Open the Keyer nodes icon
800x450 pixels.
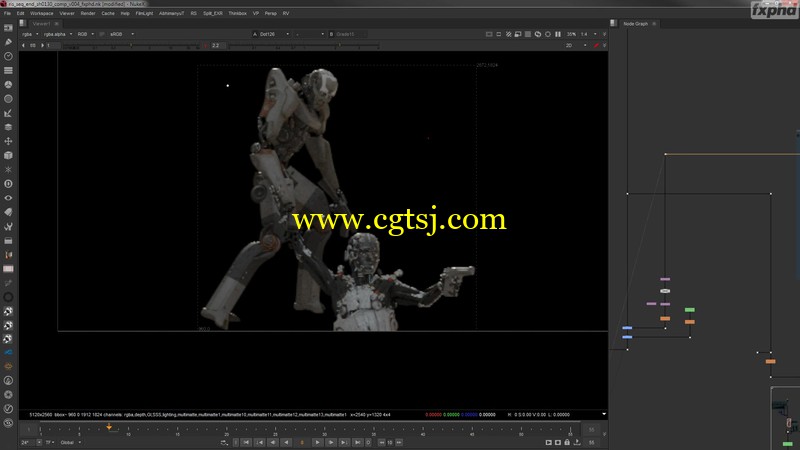(x=8, y=113)
